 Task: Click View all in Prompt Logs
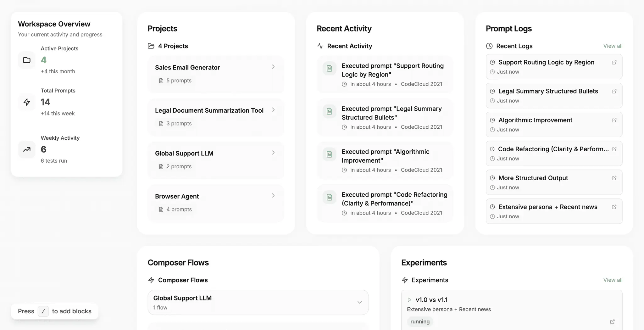pyautogui.click(x=613, y=46)
